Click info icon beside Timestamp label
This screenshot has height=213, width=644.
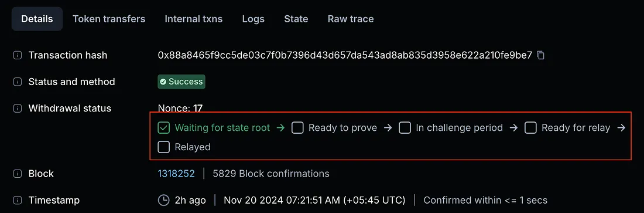pyautogui.click(x=17, y=200)
